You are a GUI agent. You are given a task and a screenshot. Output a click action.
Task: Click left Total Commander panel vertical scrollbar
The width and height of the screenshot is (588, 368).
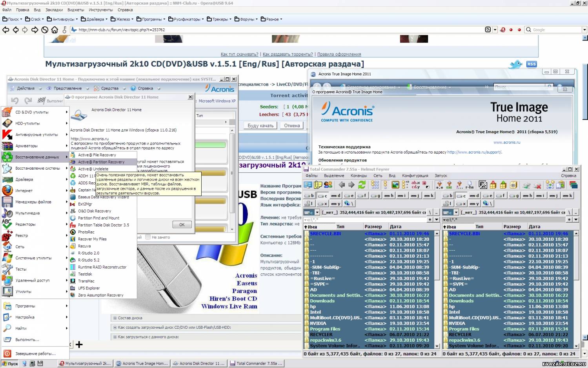[437, 289]
